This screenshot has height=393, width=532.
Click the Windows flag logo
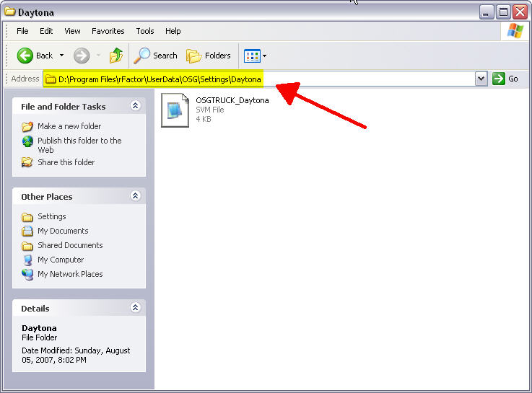point(515,31)
